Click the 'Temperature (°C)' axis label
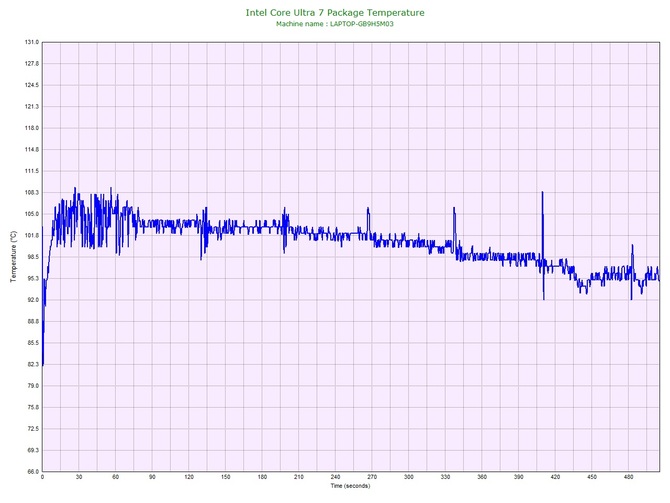The height and width of the screenshot is (503, 670). point(14,256)
